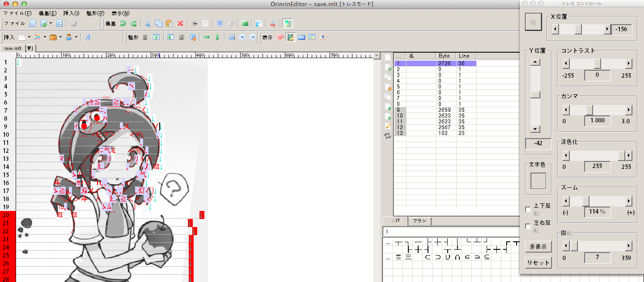The width and height of the screenshot is (644, 282).
Task: Enable the 左右反転 horizontal flip checkbox
Action: [x=528, y=226]
